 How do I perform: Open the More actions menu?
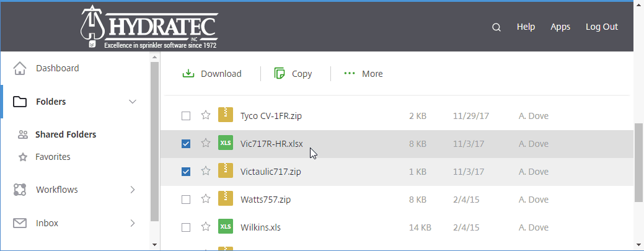pos(363,74)
